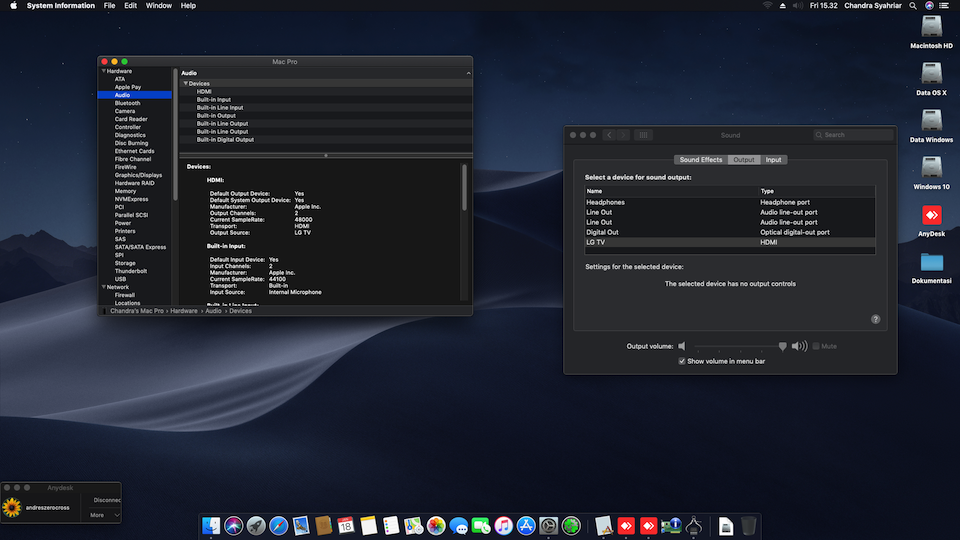
Task: Toggle Show volume in menu bar checkbox
Action: tap(682, 361)
